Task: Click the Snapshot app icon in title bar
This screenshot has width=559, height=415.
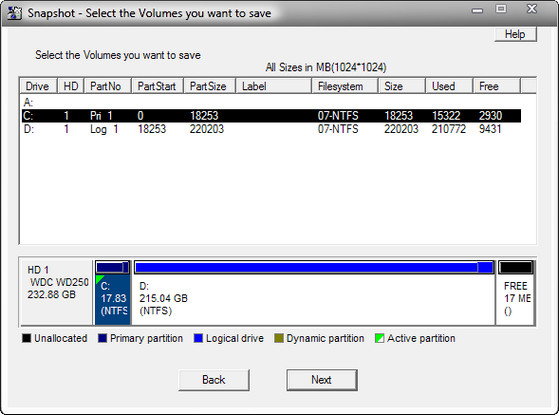Action: (x=15, y=13)
